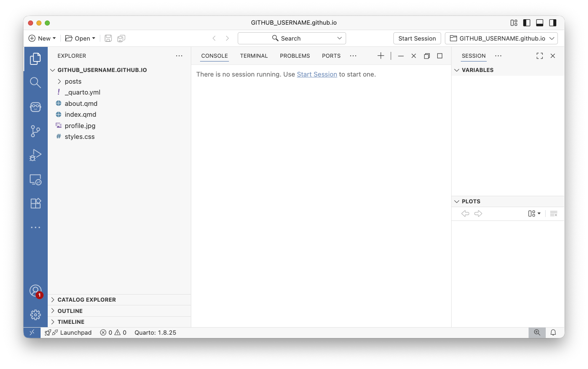Open the Remote Explorer view
This screenshot has height=369, width=588.
36,179
